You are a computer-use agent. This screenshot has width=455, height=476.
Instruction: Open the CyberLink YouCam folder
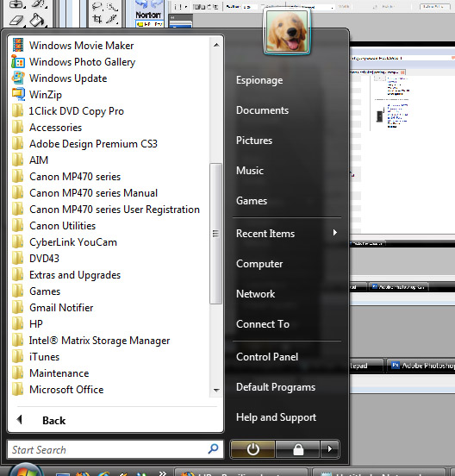click(72, 242)
